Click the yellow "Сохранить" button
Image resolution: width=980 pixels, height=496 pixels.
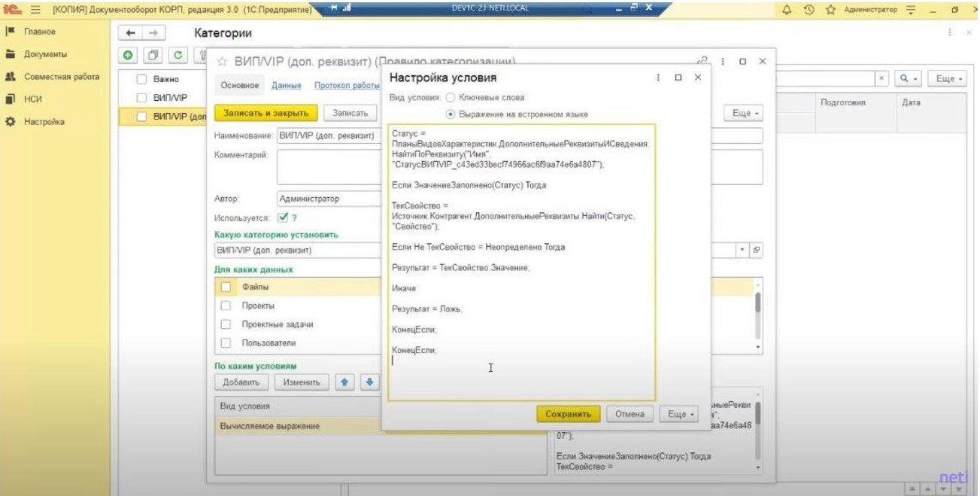click(568, 414)
